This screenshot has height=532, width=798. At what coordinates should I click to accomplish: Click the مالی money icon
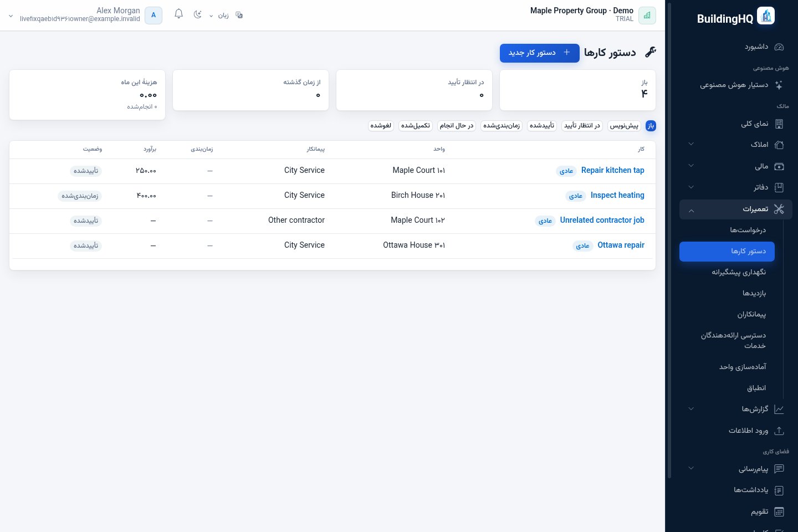(779, 166)
